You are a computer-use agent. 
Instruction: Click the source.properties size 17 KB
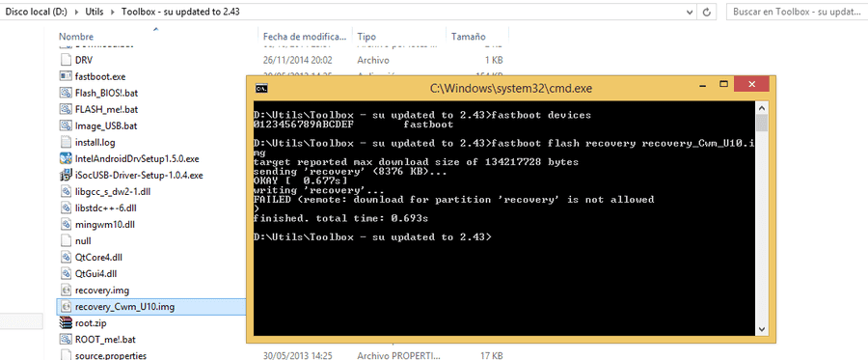[491, 355]
